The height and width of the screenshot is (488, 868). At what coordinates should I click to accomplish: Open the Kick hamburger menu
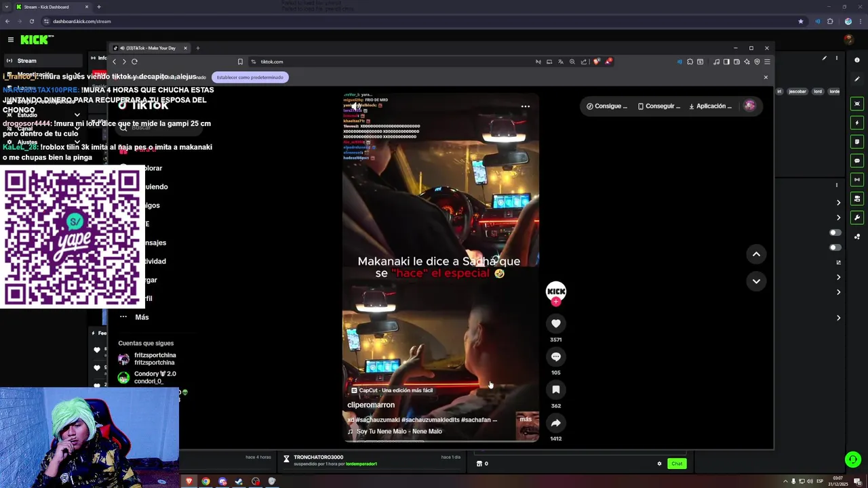point(10,40)
